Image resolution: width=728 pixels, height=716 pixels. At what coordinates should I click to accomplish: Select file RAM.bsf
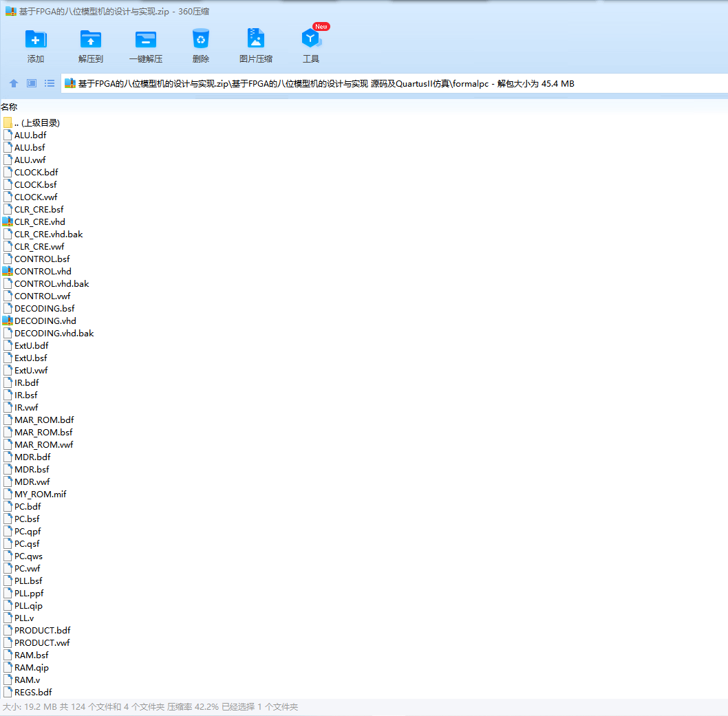[x=26, y=655]
